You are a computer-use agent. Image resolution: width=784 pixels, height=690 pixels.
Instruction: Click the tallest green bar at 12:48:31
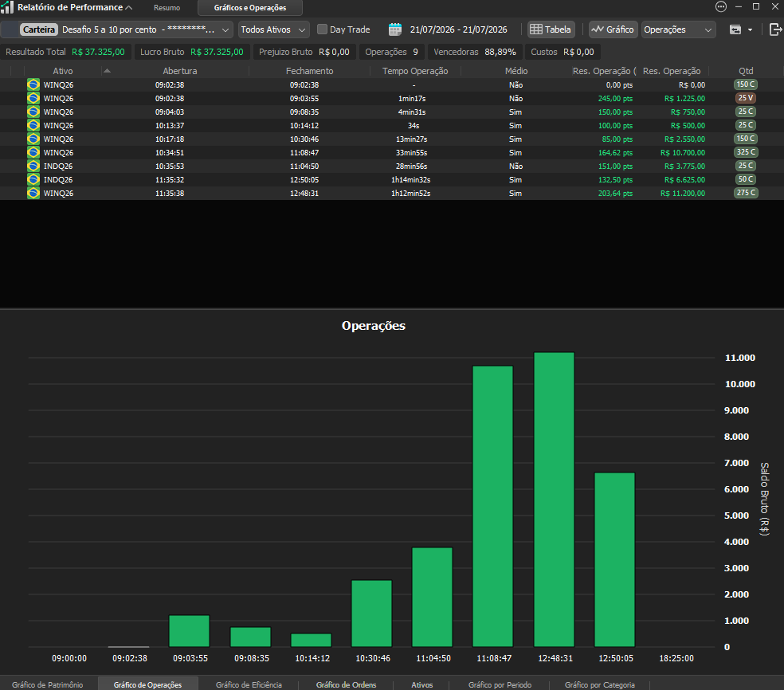pos(554,500)
